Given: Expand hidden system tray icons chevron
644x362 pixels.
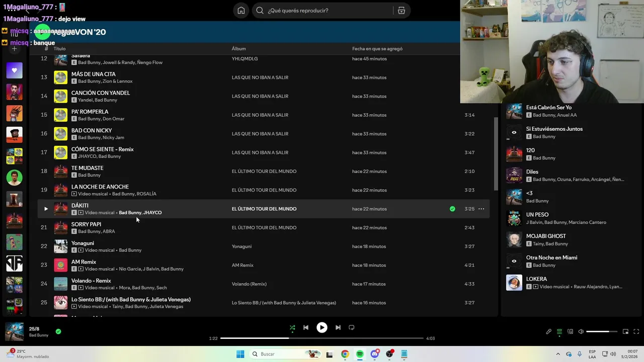Looking at the screenshot, I should [x=557, y=354].
